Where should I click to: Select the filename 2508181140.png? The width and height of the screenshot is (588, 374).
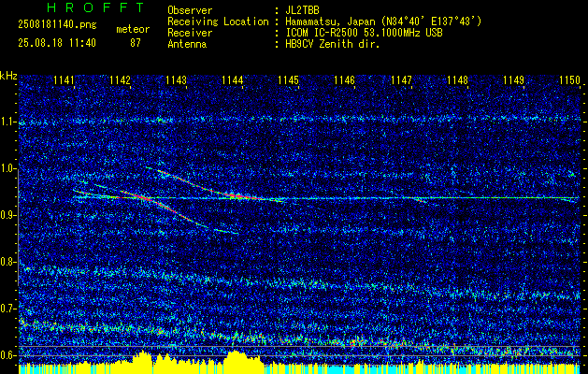point(57,25)
